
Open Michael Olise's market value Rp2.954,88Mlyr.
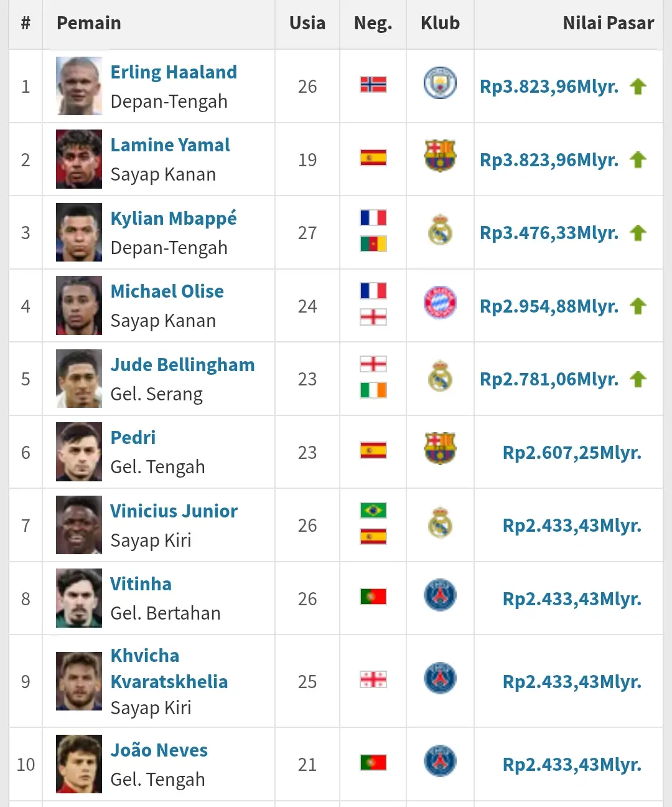(549, 306)
